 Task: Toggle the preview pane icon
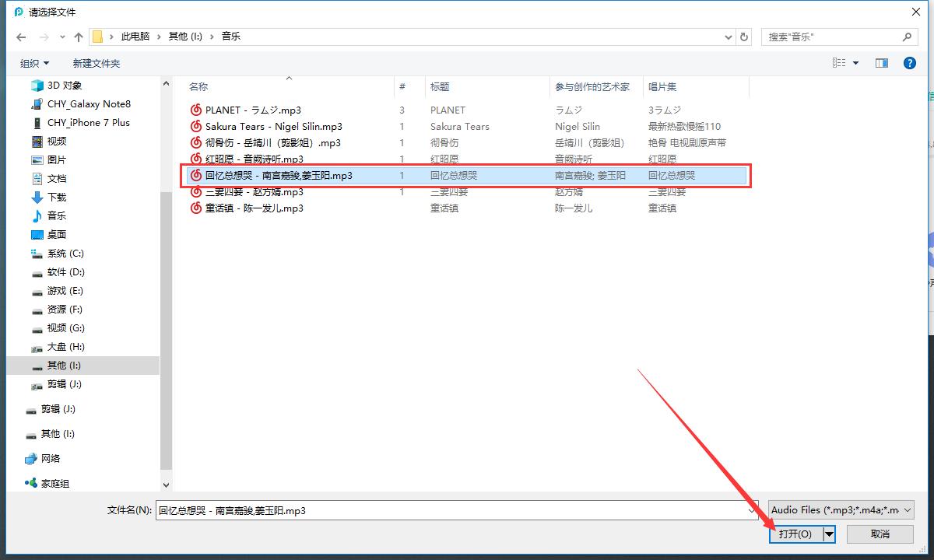[x=880, y=63]
